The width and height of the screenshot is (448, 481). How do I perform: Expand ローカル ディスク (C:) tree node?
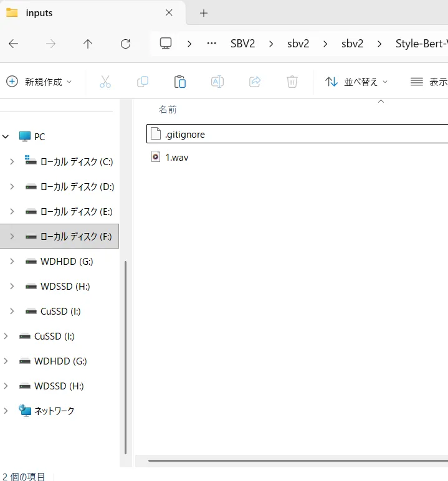[x=12, y=161]
